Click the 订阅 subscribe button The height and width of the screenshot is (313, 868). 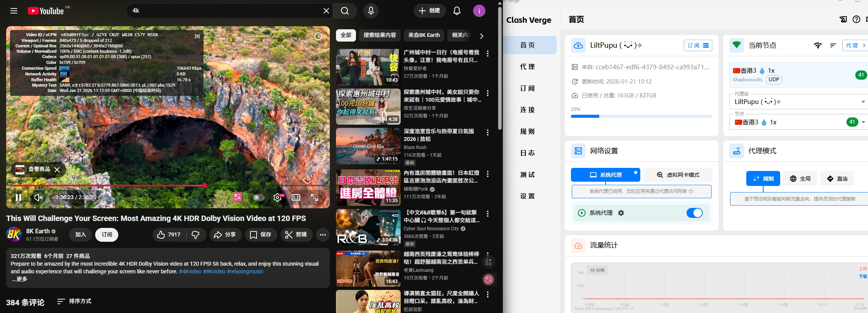point(107,235)
